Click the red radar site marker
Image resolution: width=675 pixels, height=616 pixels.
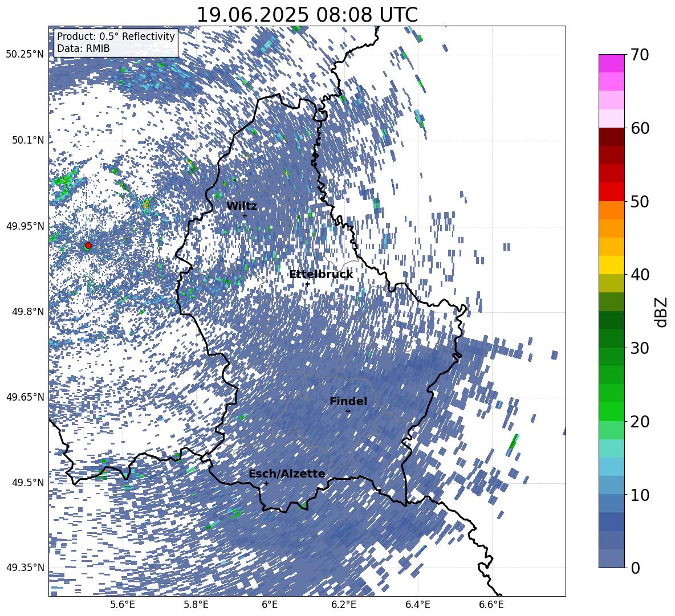88,246
